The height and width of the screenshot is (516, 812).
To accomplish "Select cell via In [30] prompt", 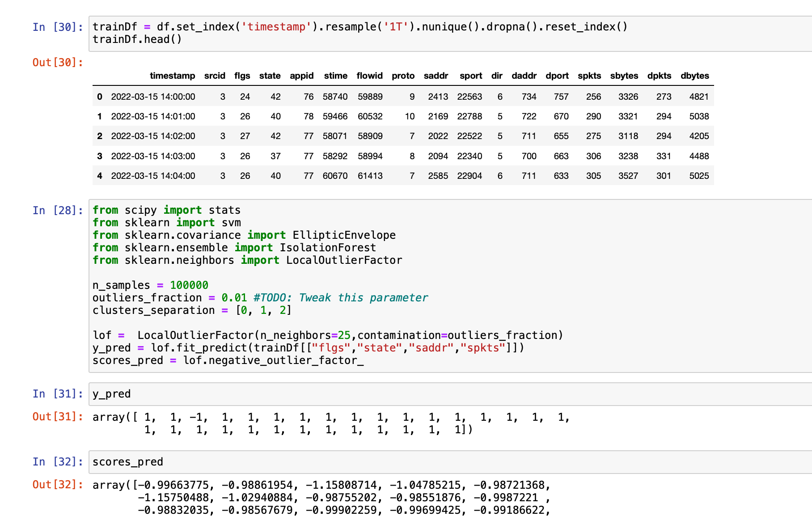I will (x=58, y=27).
